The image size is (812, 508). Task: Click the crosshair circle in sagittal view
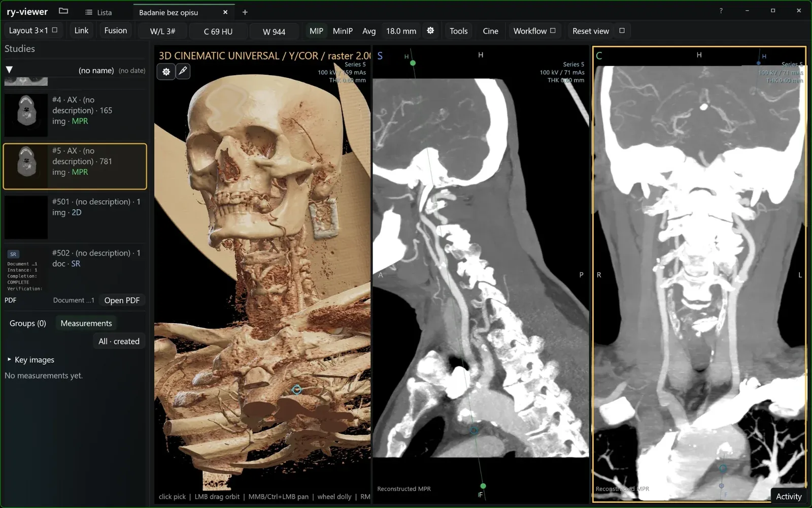tap(473, 430)
